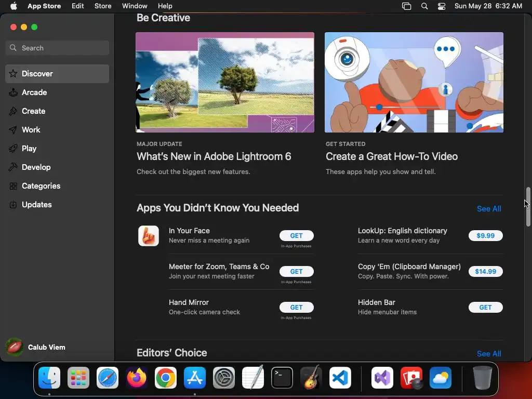Select 'LookUp: English dictionary' app title
Image resolution: width=532 pixels, height=399 pixels.
point(403,231)
